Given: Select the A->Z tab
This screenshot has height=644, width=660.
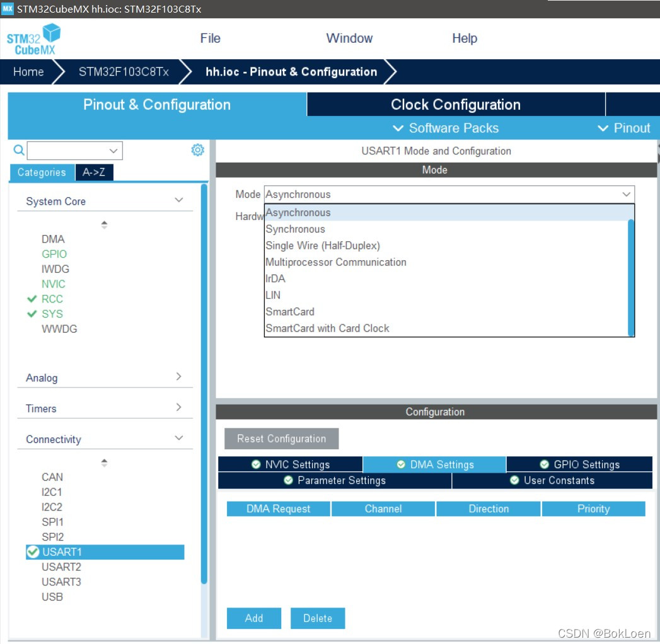Looking at the screenshot, I should tap(94, 172).
